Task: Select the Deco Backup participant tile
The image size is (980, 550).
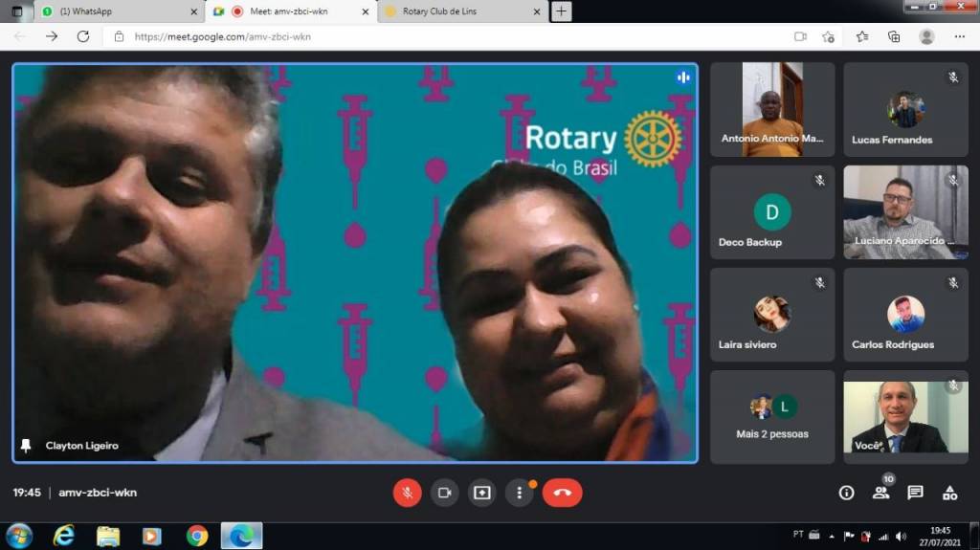Action: pos(772,212)
